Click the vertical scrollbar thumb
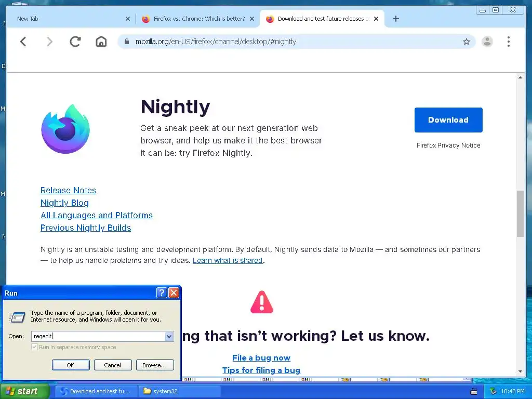Screen dimensions: 532x399 pos(520,214)
